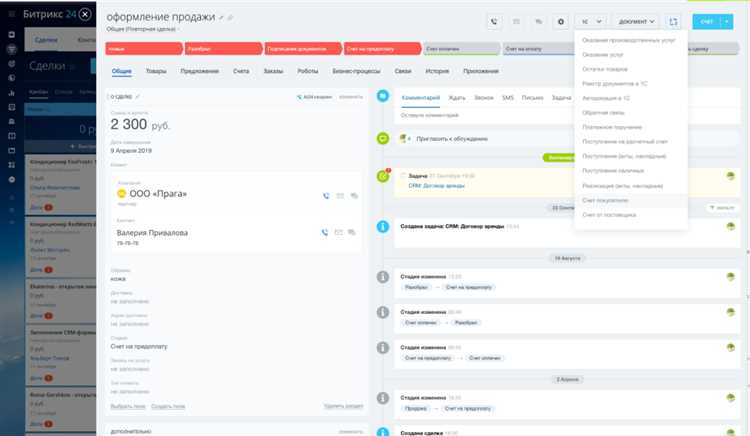750x436 pixels.
Task: Click the yellow ООО «Прага» company avatar
Action: click(x=121, y=194)
